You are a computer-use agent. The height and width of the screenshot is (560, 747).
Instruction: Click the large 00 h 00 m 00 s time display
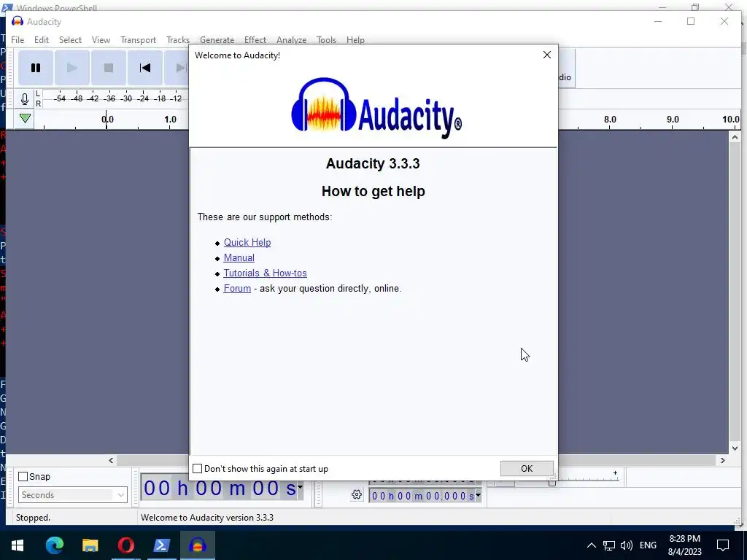point(221,488)
